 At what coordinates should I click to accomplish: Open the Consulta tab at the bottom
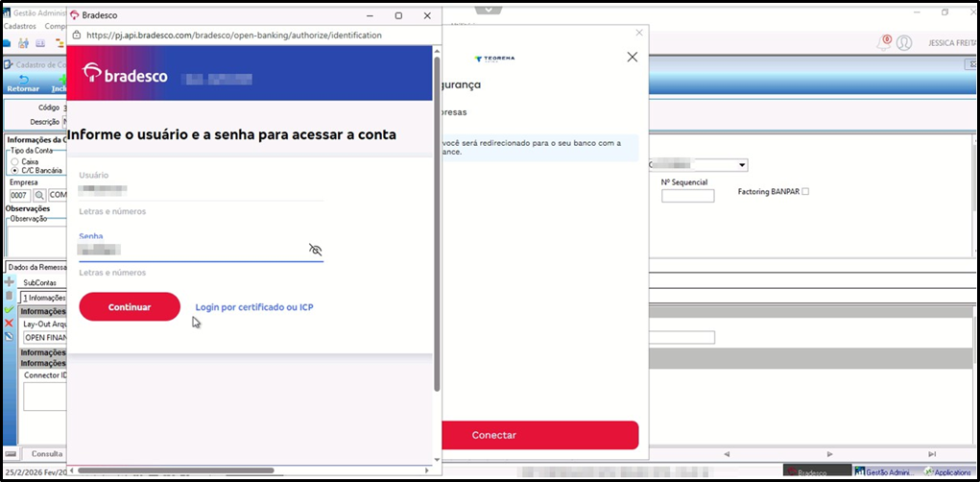[47, 453]
